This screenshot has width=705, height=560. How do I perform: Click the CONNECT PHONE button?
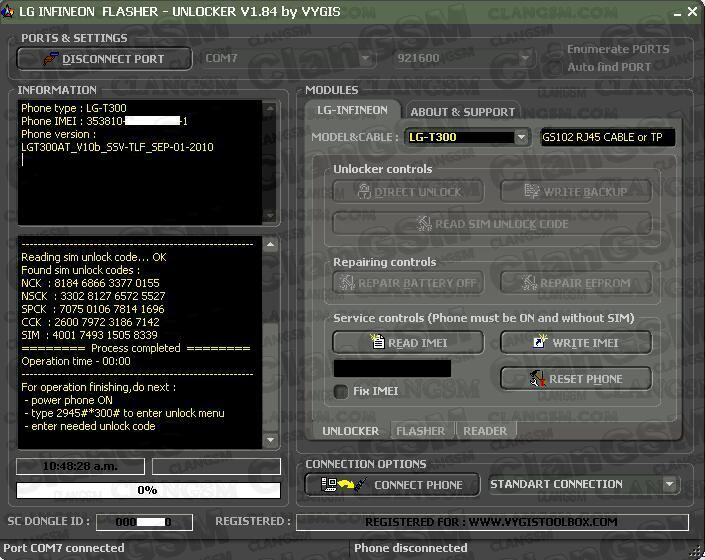point(392,484)
